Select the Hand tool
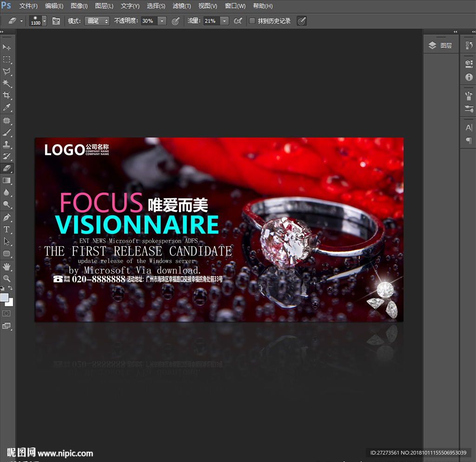 [x=7, y=266]
